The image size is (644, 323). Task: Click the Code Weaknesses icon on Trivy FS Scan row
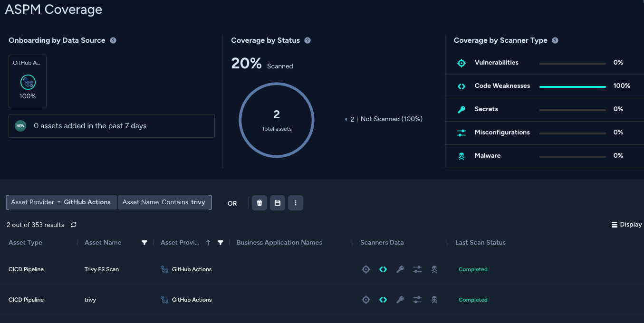pos(383,269)
